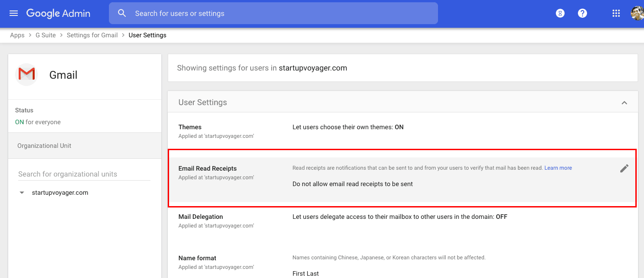Screen dimensions: 644x278
Task: Expand the startupvoyager.com organizational unit arrow
Action: click(x=22, y=193)
